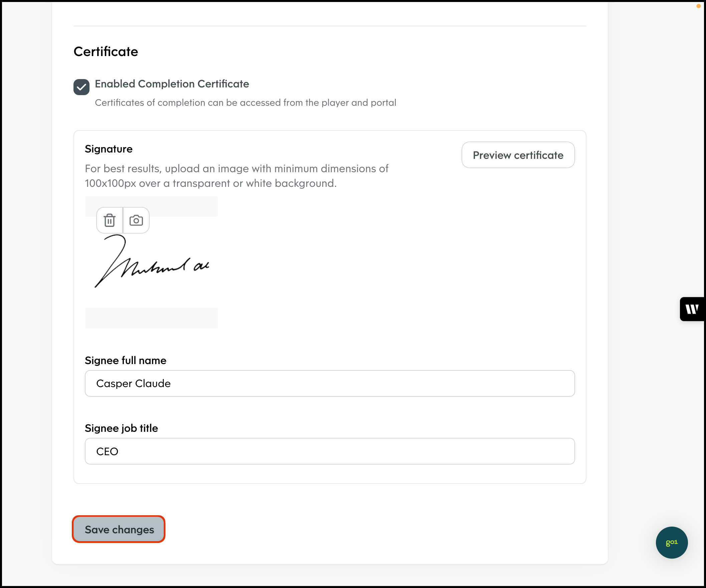Click the signature upload dimensions hint text

(x=236, y=176)
